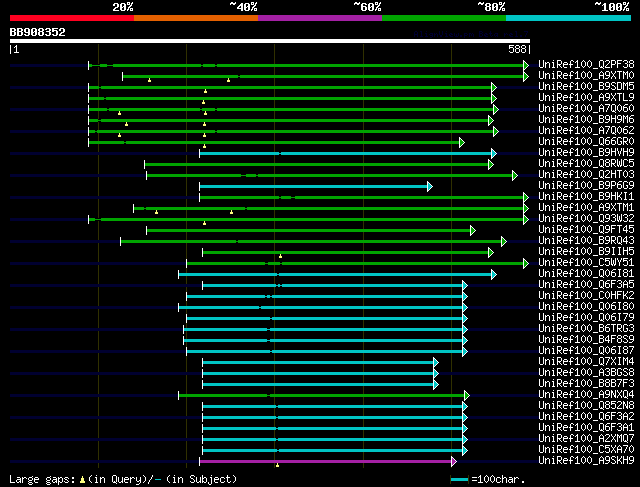Select hit label UniRef100_B9RQ43
Image resolution: width=640 pixels, height=487 pixels.
(586, 240)
